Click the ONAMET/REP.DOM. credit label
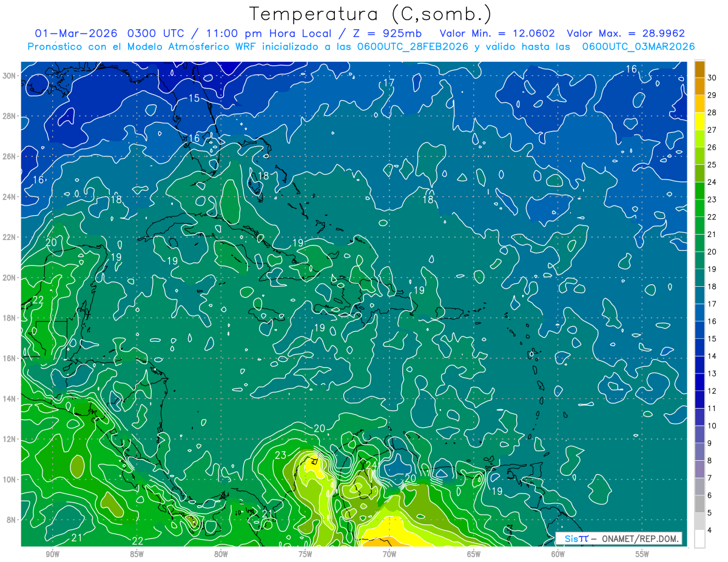Image resolution: width=728 pixels, height=562 pixels. point(640,538)
